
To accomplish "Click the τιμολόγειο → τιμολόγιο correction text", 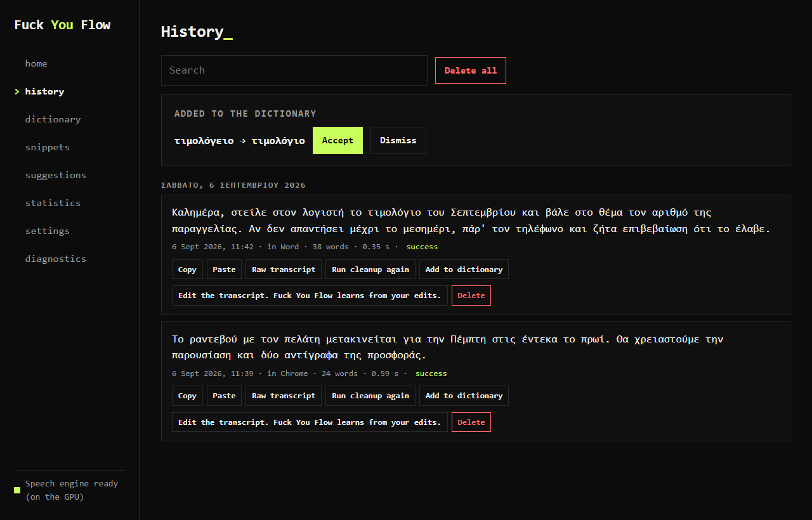I will (240, 141).
